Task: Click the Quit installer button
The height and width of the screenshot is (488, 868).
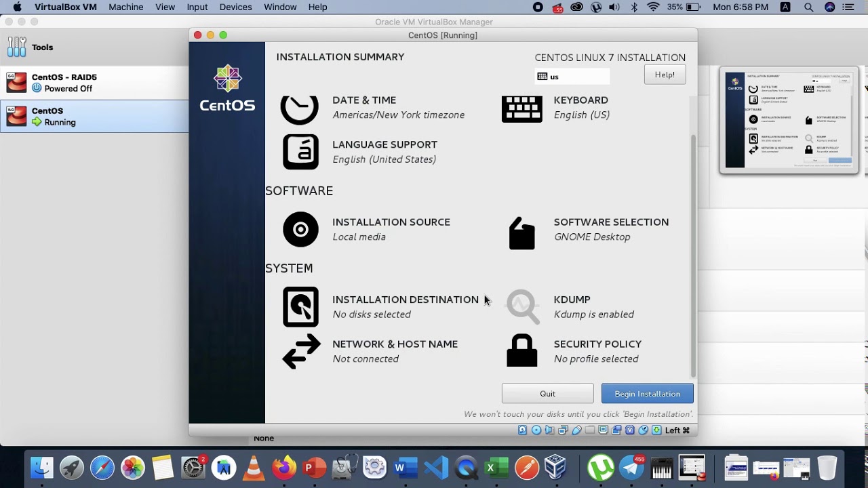Action: pos(547,394)
